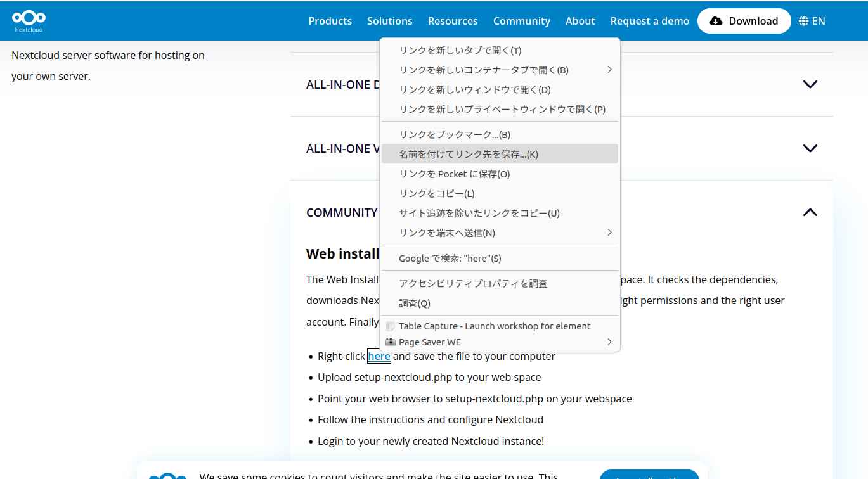
Task: Click "Login to your newly created Nextcloud instance!"
Action: click(x=431, y=441)
